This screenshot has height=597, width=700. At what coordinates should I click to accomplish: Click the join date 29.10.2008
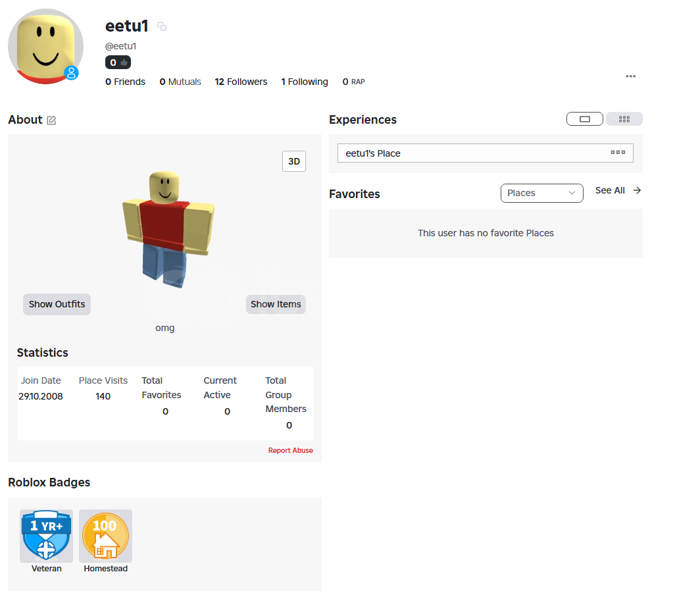tap(41, 396)
